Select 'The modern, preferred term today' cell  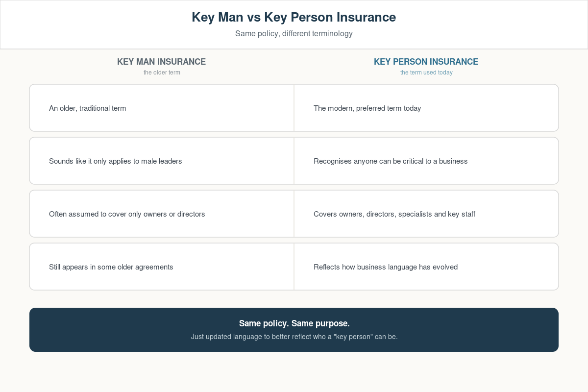click(426, 108)
